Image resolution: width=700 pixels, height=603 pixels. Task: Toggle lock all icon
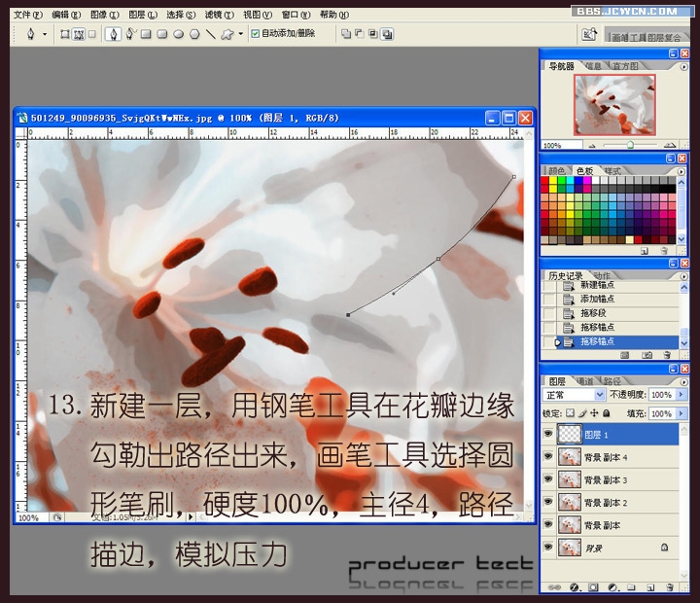coord(607,413)
